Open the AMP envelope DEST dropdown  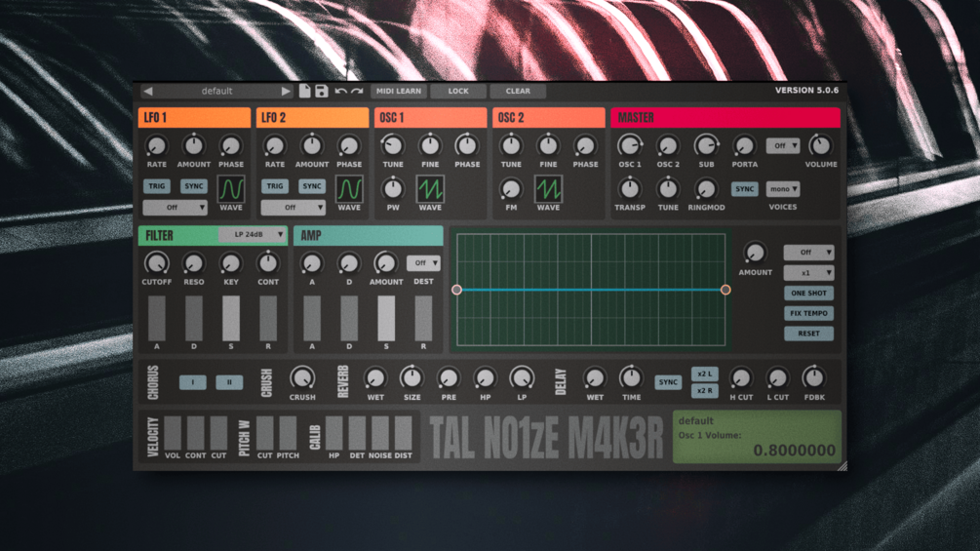pos(423,263)
